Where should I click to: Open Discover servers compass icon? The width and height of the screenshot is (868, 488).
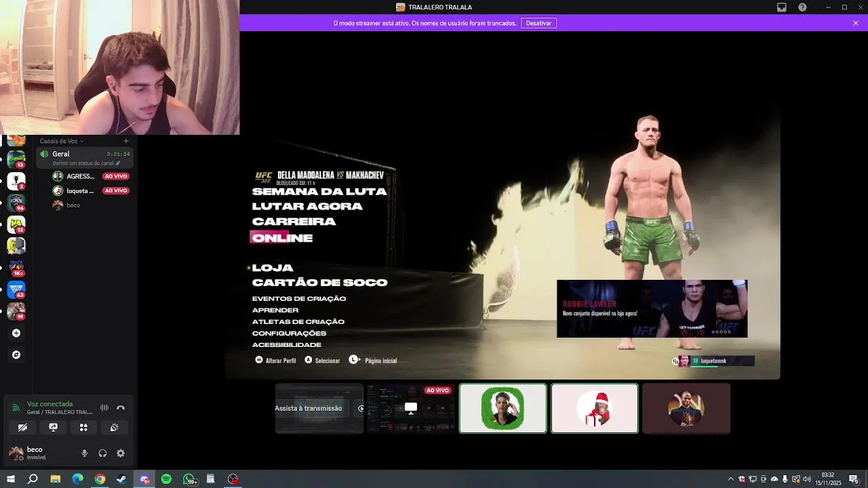tap(16, 354)
